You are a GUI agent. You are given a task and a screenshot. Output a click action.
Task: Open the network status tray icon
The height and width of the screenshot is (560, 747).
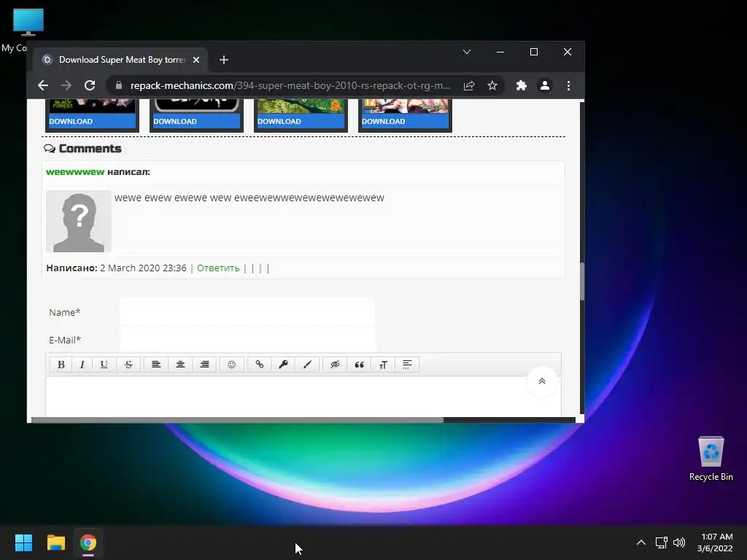click(x=661, y=542)
